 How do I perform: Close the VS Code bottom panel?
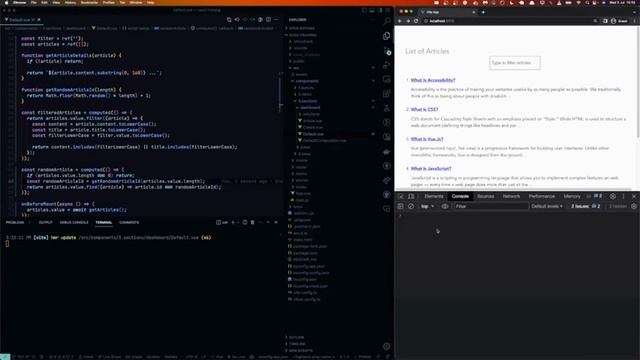[x=276, y=222]
